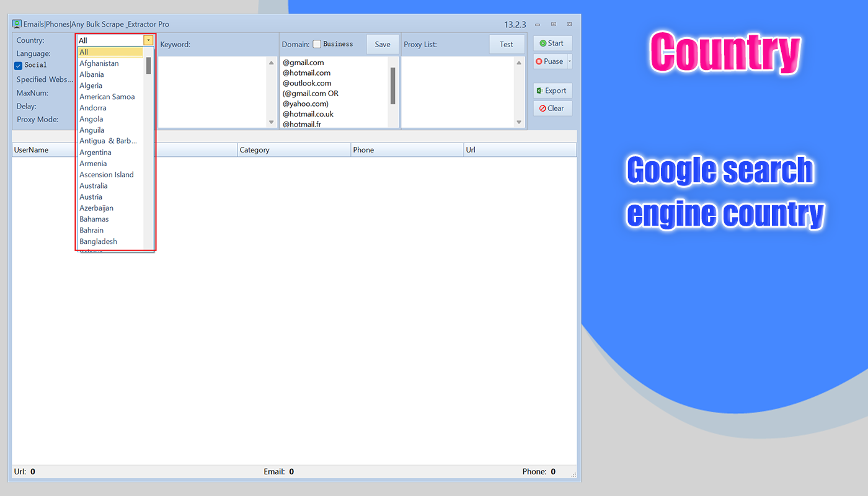Choose Australia from the country dropdown
The height and width of the screenshot is (496, 868).
click(x=110, y=186)
